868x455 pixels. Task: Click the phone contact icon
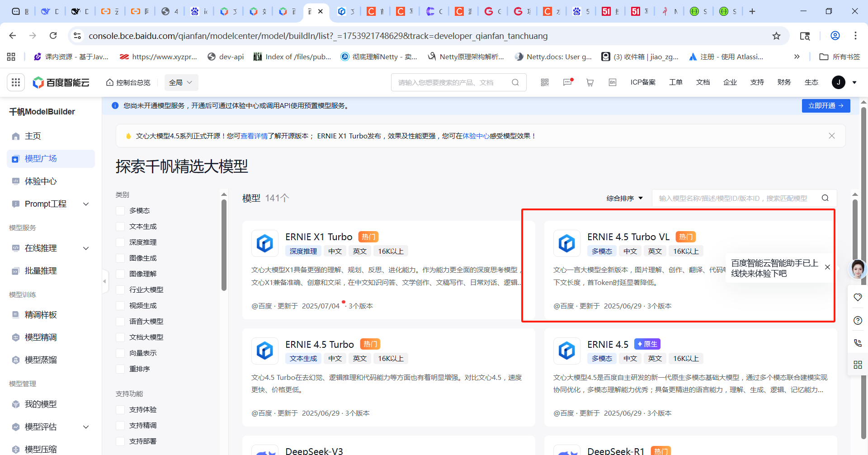tap(858, 343)
